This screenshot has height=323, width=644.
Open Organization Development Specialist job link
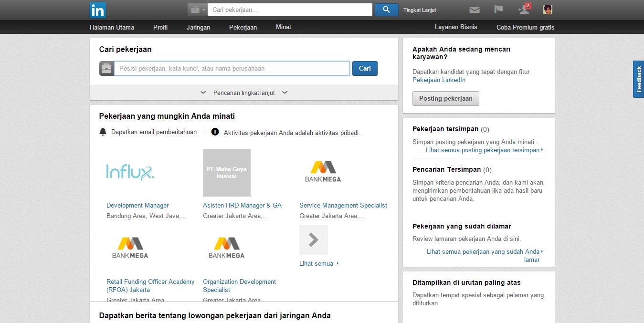pyautogui.click(x=240, y=285)
